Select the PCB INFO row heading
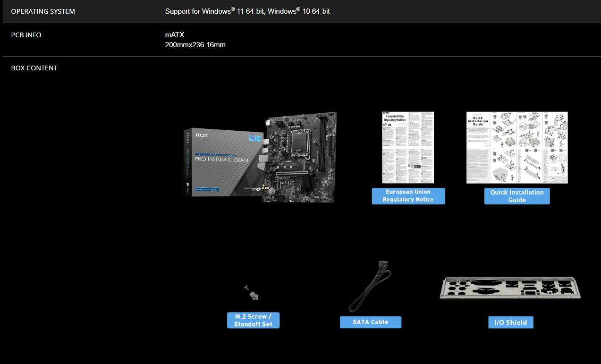The width and height of the screenshot is (601, 364). (x=26, y=35)
